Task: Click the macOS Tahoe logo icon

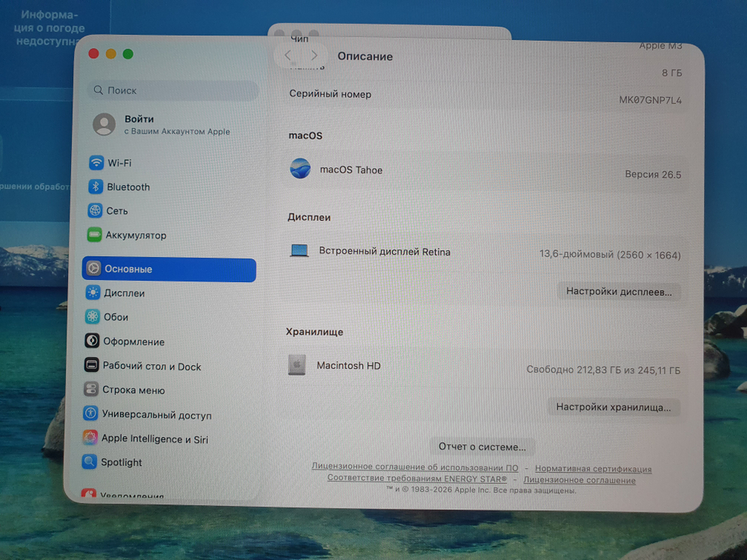Action: click(300, 169)
